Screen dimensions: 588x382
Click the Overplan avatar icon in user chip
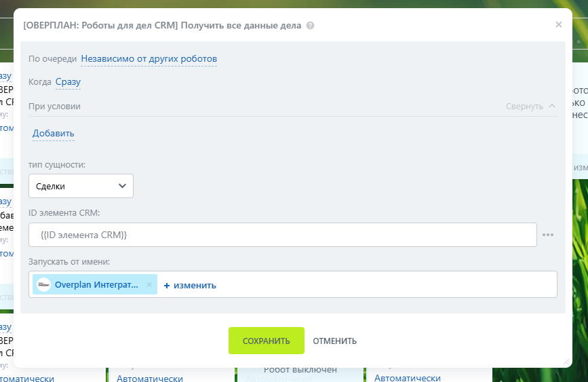[44, 285]
